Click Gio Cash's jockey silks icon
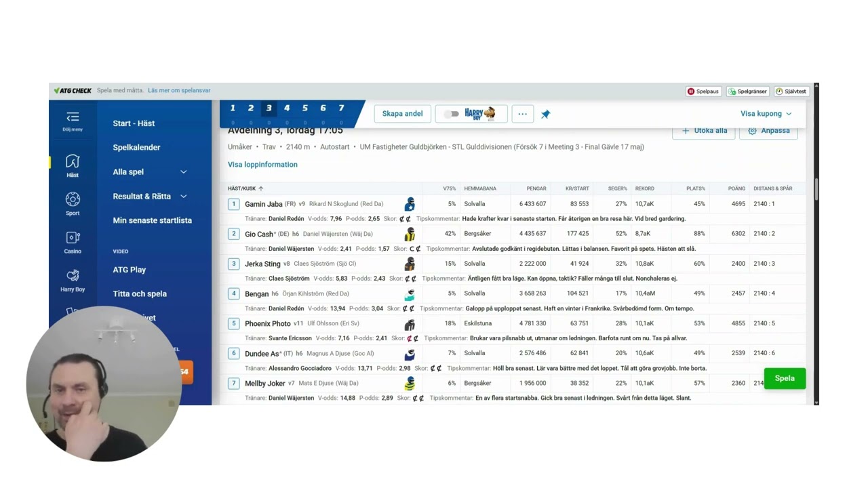 [x=410, y=234]
